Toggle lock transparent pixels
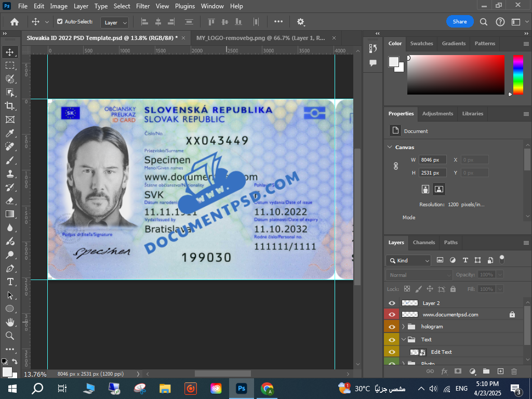Screen dimensions: 532x399 (x=407, y=289)
